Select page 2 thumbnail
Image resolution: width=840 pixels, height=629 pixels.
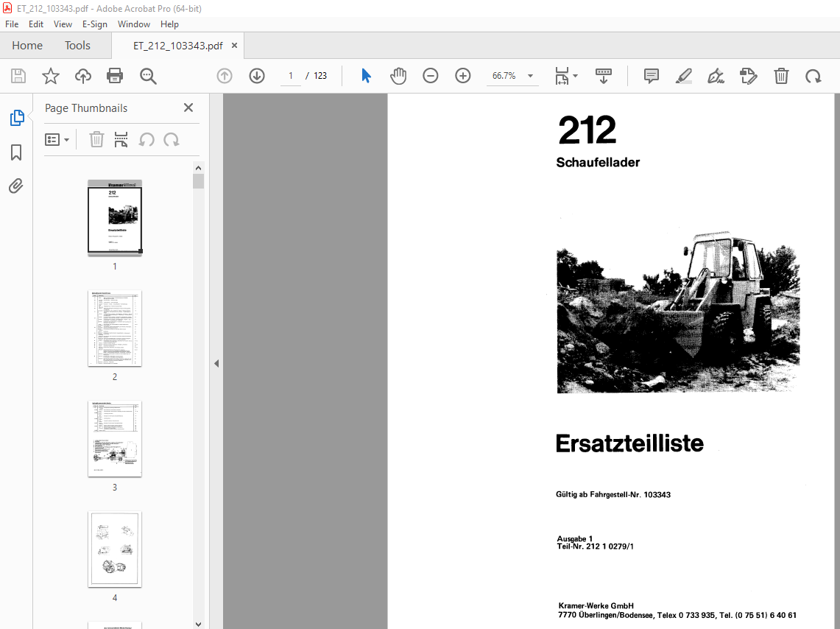coord(115,328)
